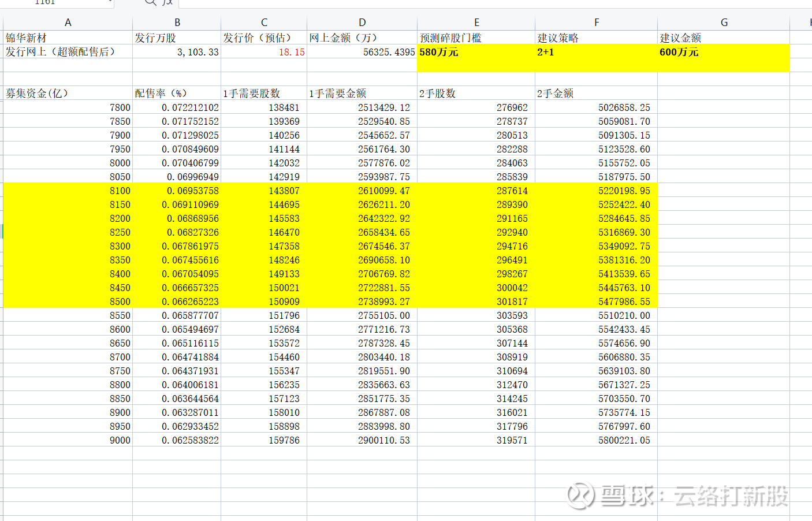Select column B header
The height and width of the screenshot is (521, 812).
tap(177, 23)
